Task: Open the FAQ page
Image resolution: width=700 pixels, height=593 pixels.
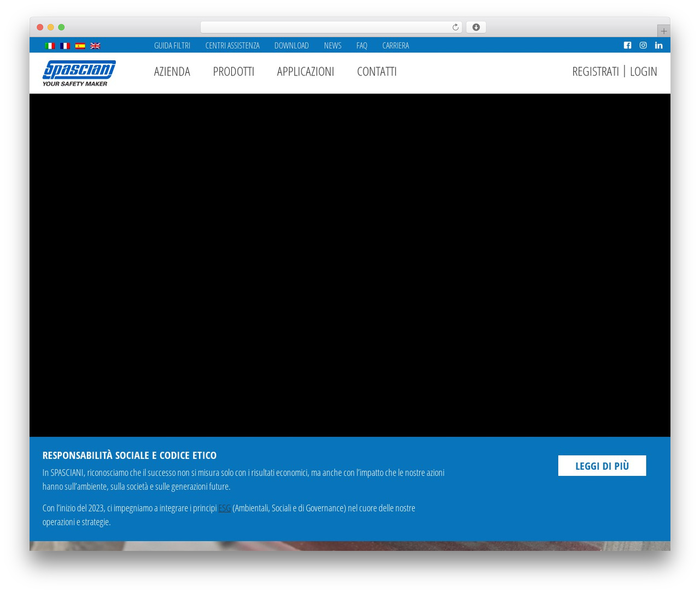Action: point(361,45)
